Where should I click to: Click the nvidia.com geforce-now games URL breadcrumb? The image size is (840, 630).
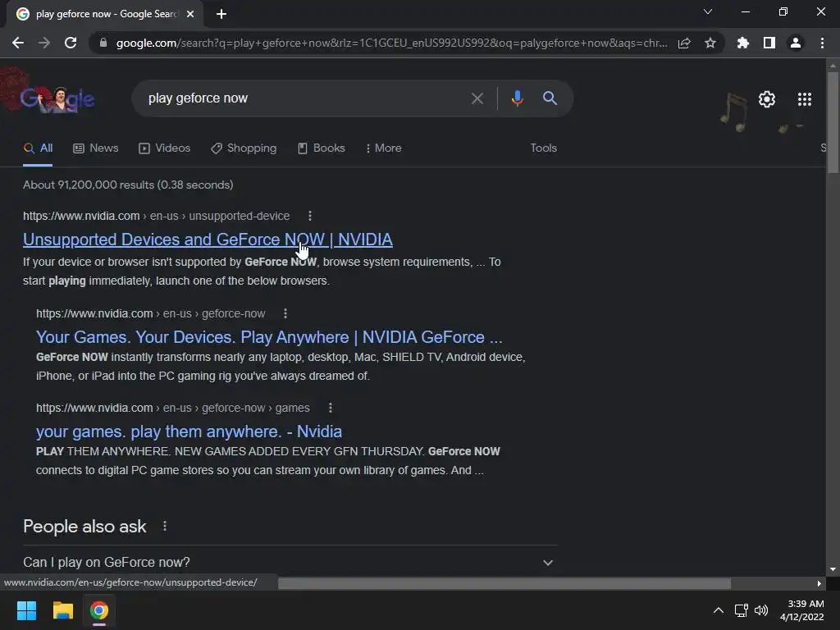click(173, 408)
